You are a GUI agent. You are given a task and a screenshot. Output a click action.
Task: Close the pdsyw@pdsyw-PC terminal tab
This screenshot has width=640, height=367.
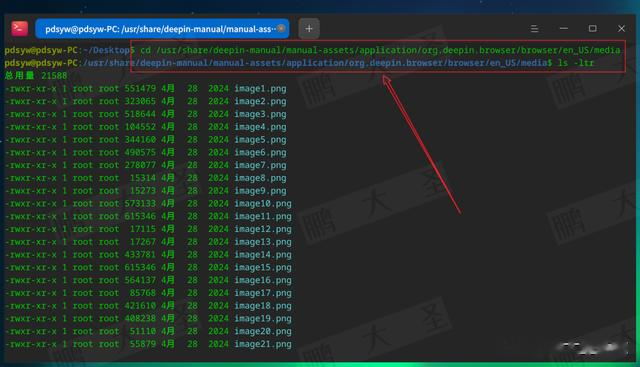[x=281, y=29]
